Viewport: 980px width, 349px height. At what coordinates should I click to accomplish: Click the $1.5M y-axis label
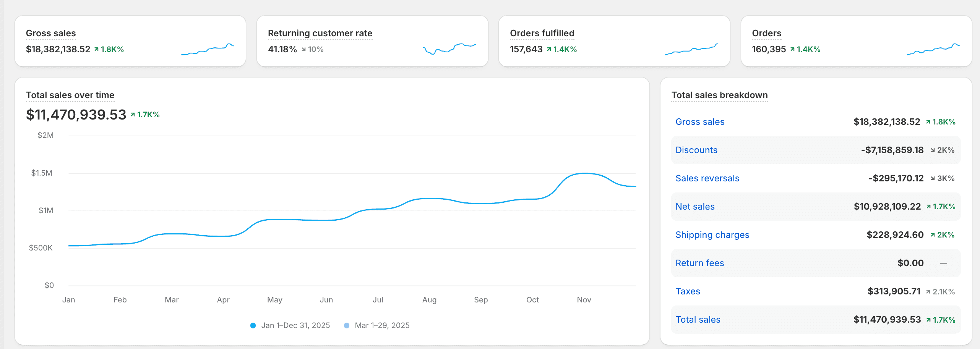coord(42,173)
